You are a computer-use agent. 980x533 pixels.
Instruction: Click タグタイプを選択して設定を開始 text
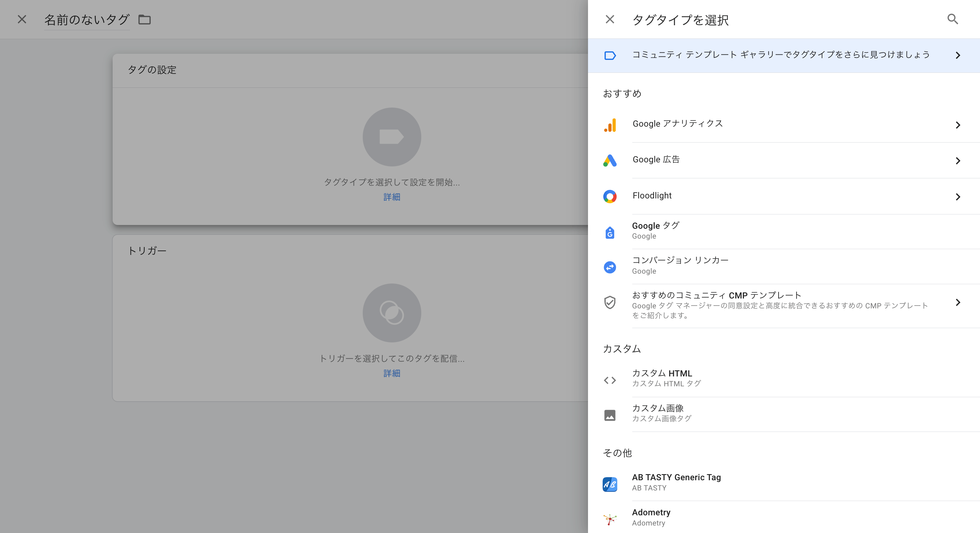pos(392,182)
